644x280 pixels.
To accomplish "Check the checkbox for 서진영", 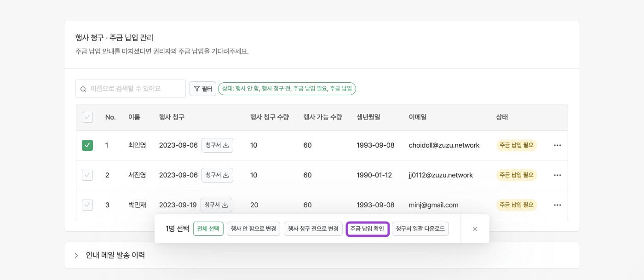I will coord(87,175).
